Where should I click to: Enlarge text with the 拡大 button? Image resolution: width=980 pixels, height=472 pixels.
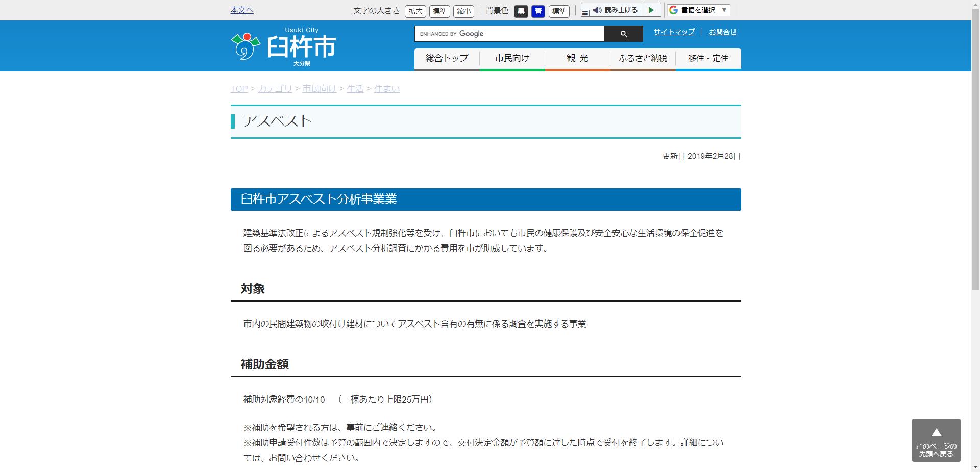pyautogui.click(x=415, y=11)
